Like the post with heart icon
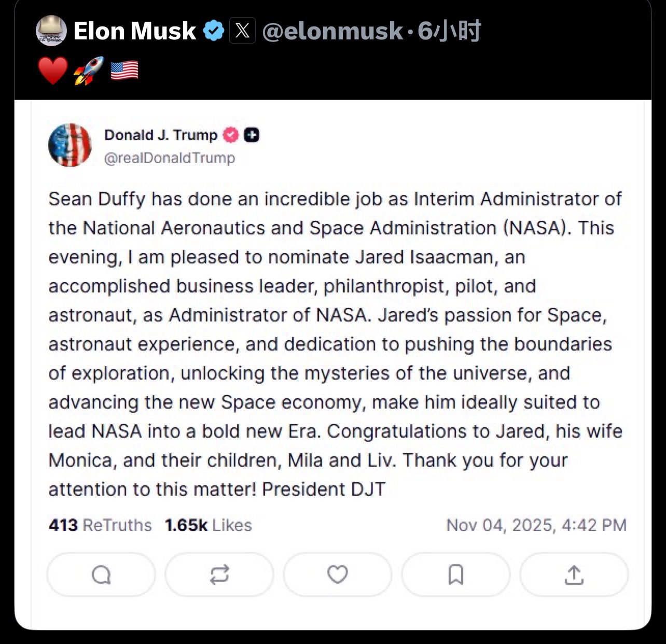Image resolution: width=666 pixels, height=644 pixels. 337,575
